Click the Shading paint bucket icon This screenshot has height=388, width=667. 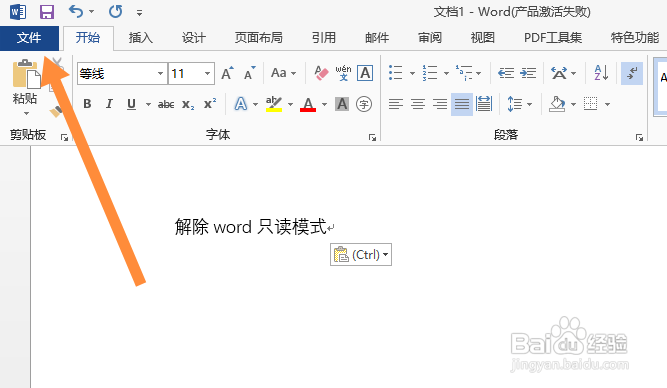pos(557,104)
